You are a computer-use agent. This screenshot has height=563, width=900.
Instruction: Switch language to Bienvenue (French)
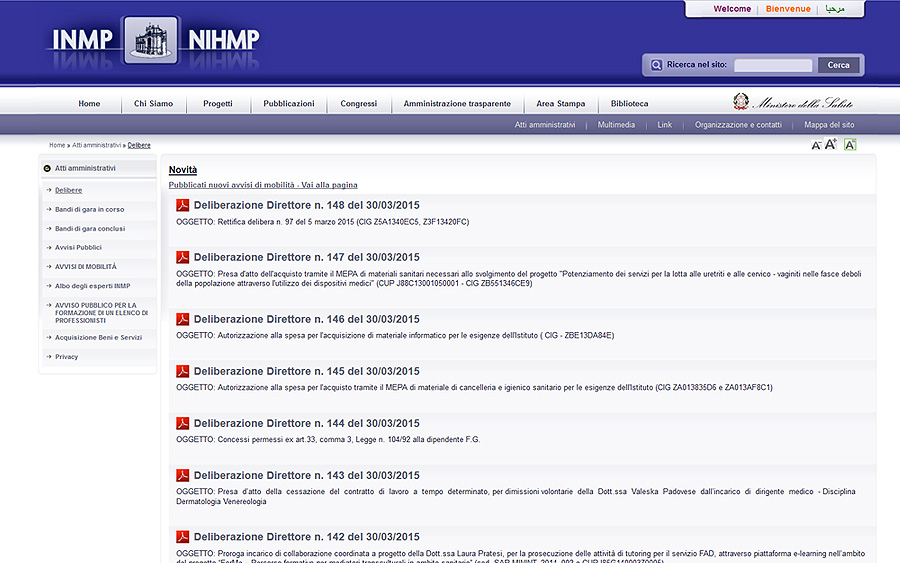[788, 9]
